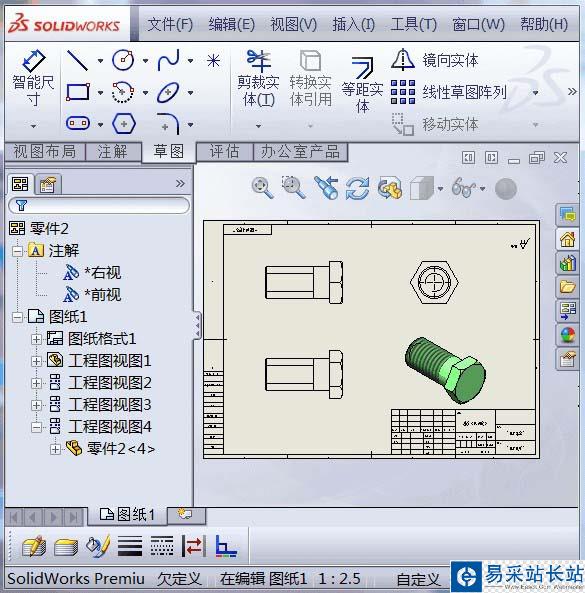
Task: Select the Line sketch tool
Action: pos(77,61)
